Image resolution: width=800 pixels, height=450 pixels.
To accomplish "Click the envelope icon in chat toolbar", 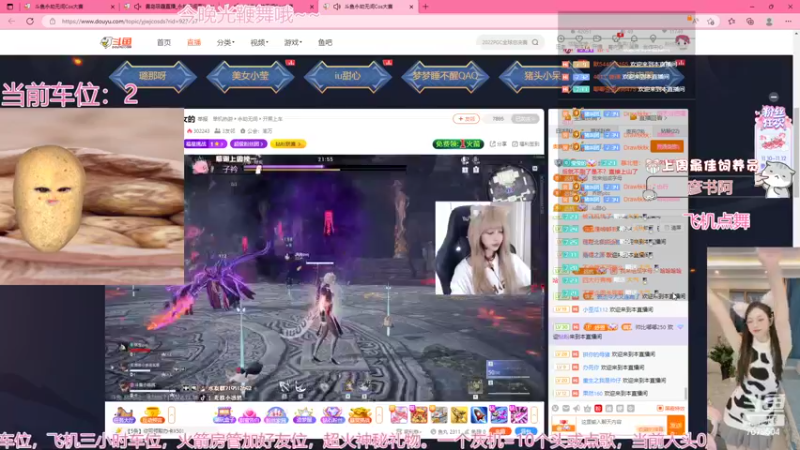I will click(x=566, y=409).
